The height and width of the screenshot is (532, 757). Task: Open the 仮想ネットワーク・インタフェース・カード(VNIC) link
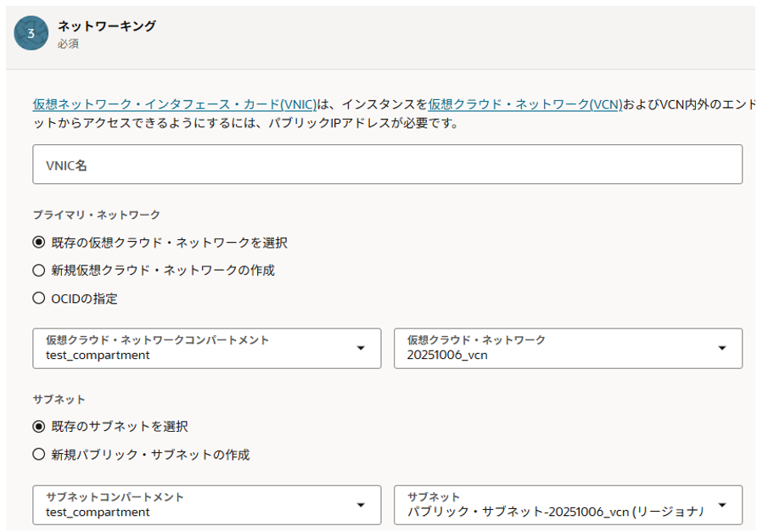coord(174,104)
